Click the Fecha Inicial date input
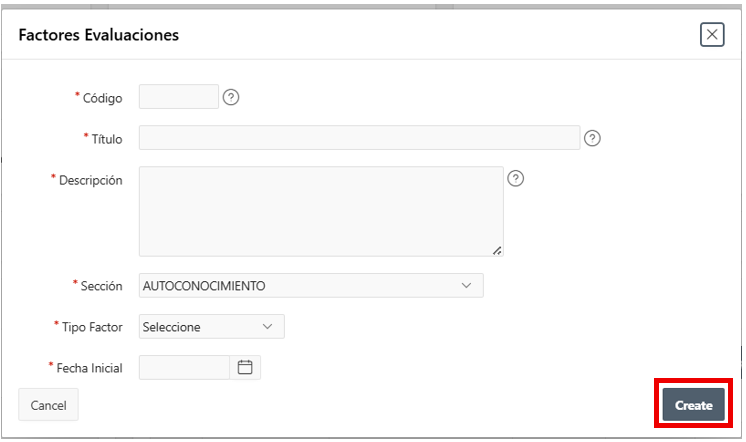This screenshot has width=746, height=442. point(185,367)
